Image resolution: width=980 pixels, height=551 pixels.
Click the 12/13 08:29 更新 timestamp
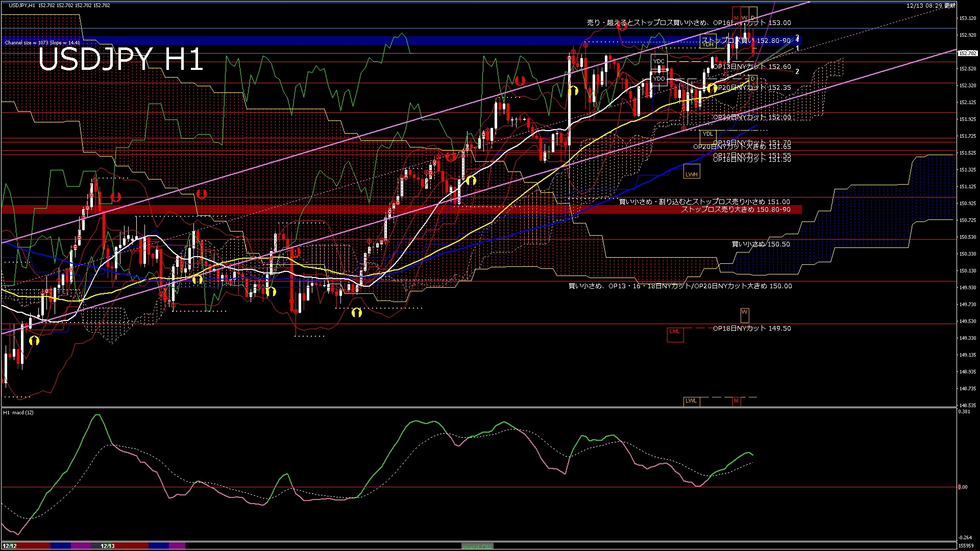(931, 6)
